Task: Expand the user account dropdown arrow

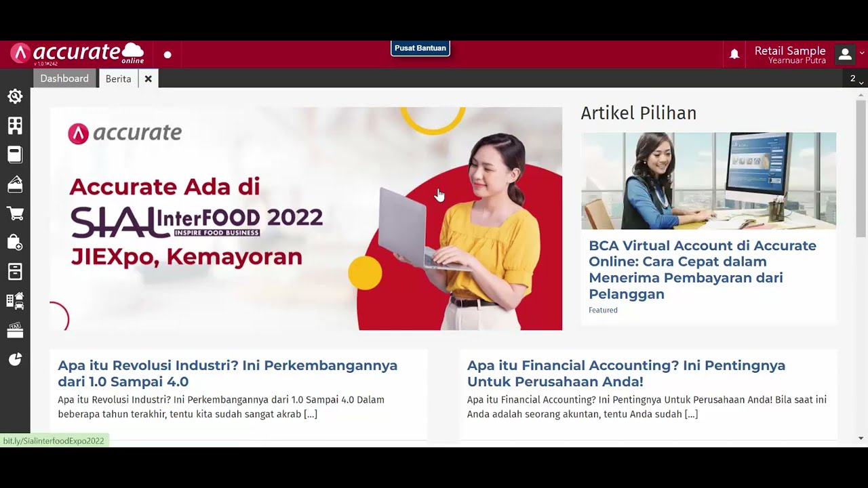Action: click(x=862, y=54)
